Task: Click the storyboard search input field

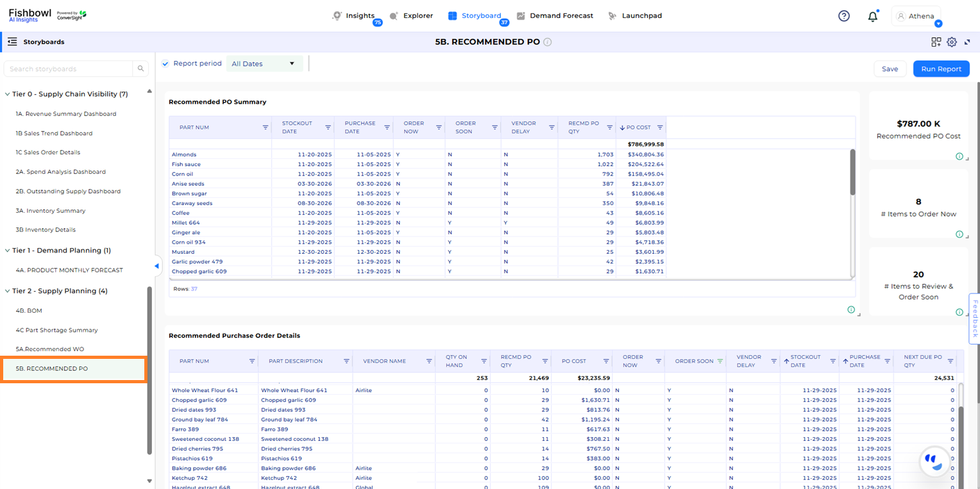Action: 71,69
